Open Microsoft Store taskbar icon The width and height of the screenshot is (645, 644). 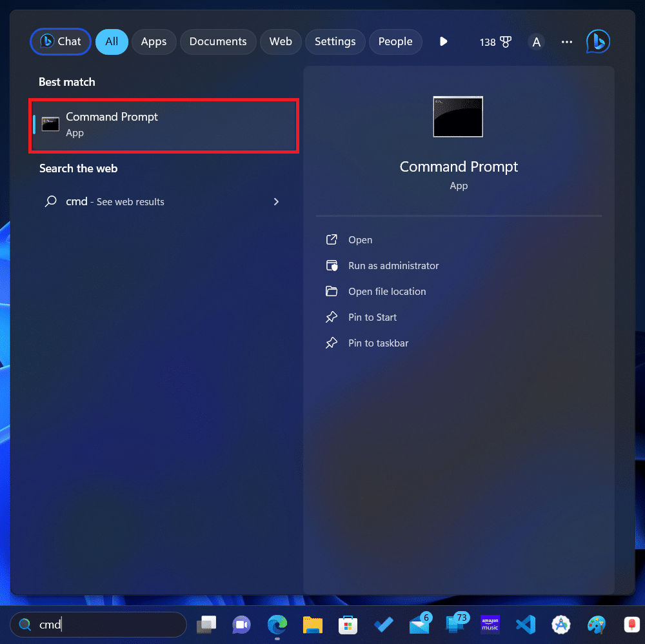[348, 625]
